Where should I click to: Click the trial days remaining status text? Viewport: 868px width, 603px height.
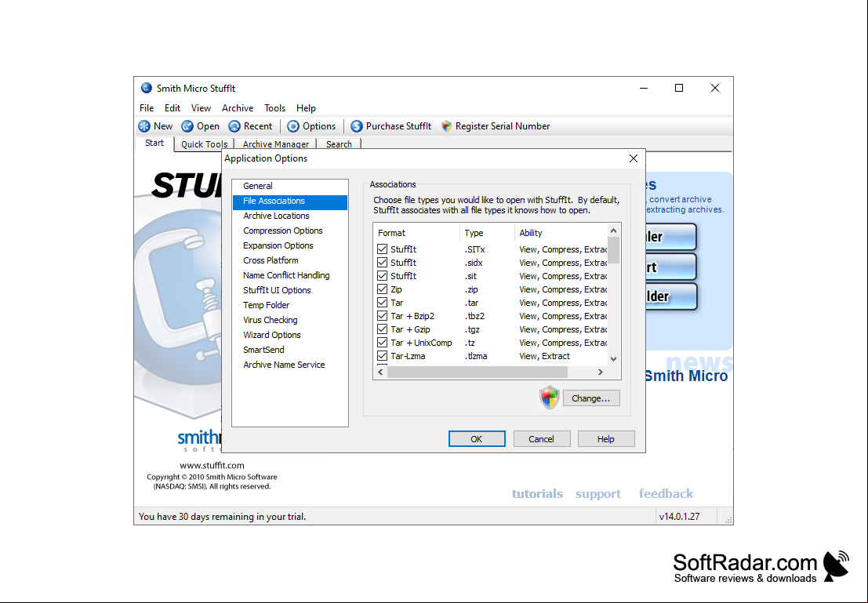[x=222, y=517]
